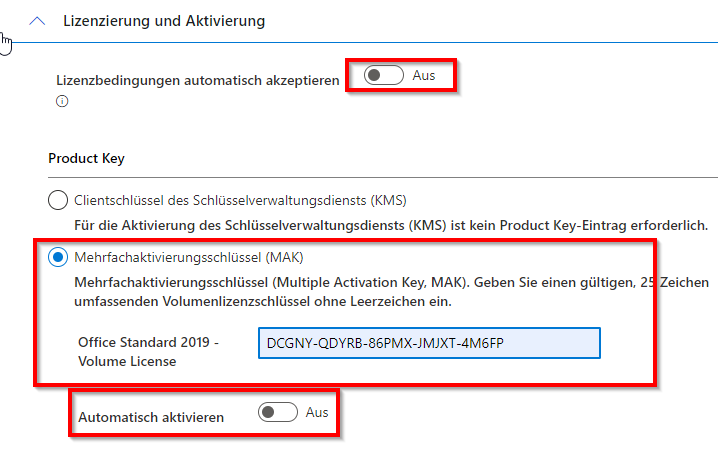The width and height of the screenshot is (718, 456).
Task: Click the Automatisch aktivieren label text
Action: [x=150, y=415]
